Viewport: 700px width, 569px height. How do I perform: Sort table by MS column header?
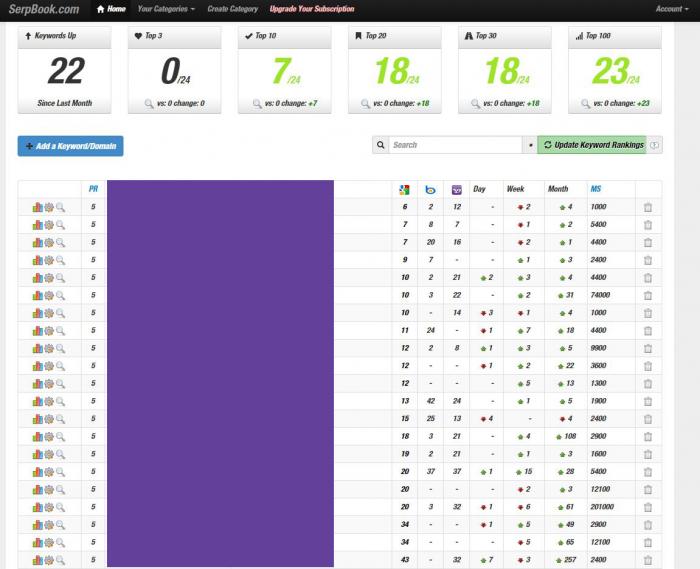[596, 189]
